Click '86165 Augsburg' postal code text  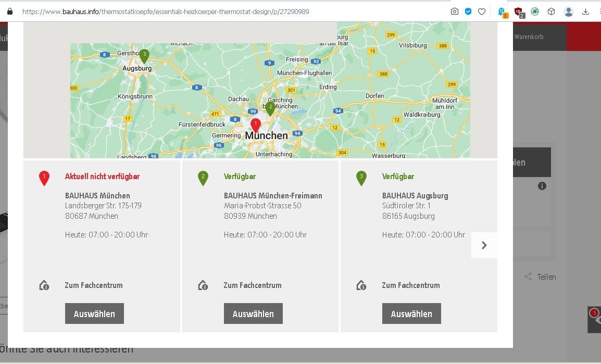point(408,216)
